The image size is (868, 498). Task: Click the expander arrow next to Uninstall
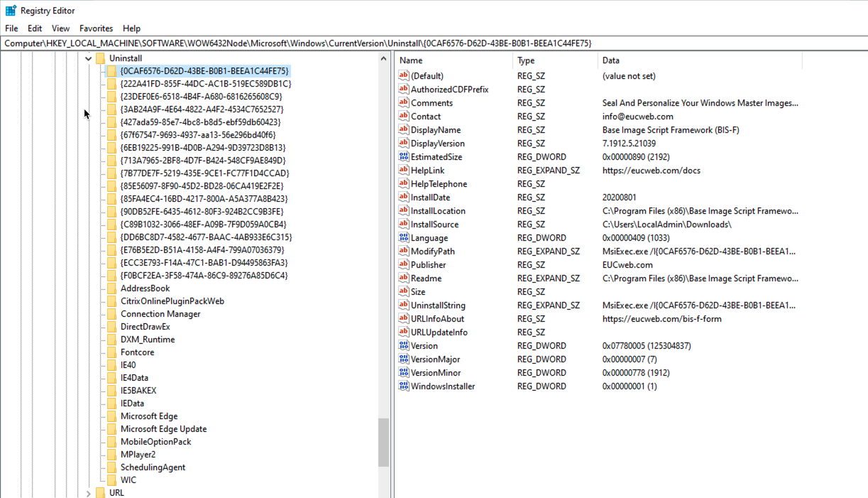tap(88, 58)
